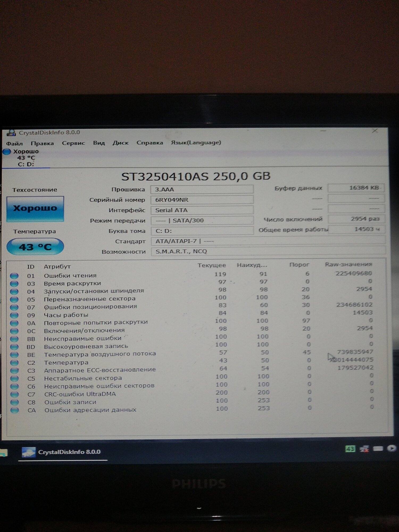Image resolution: width=399 pixels, height=532 pixels.
Task: Click status icon of 05 Переназначенные сектора
Action: (x=14, y=300)
